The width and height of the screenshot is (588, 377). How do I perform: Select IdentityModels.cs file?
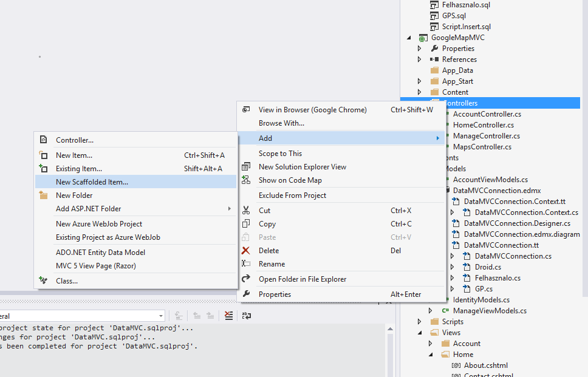click(481, 299)
